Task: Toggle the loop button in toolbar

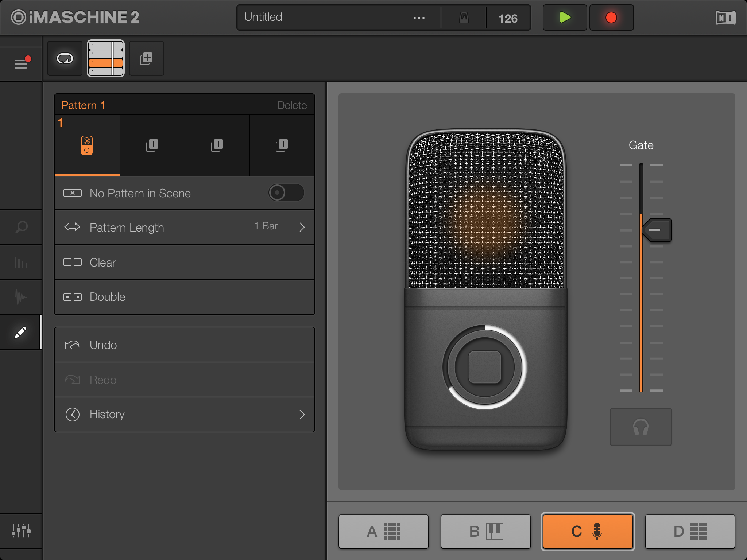Action: pyautogui.click(x=65, y=58)
